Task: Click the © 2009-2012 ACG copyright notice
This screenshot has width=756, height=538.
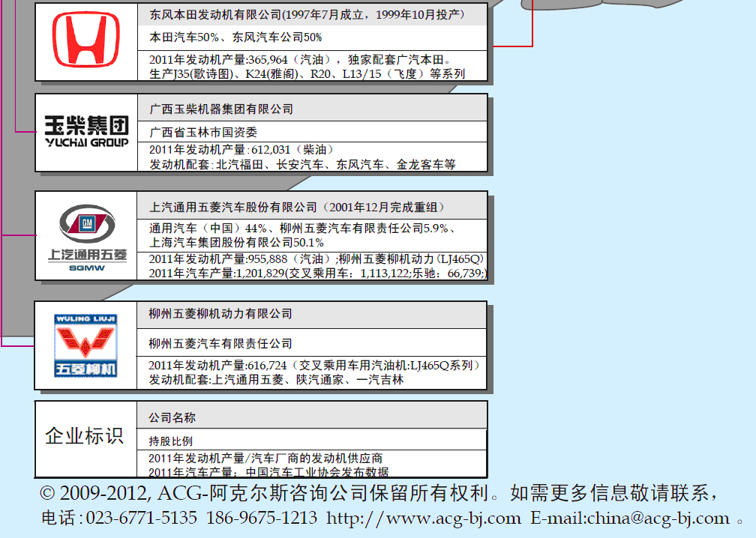Action: pos(379,493)
